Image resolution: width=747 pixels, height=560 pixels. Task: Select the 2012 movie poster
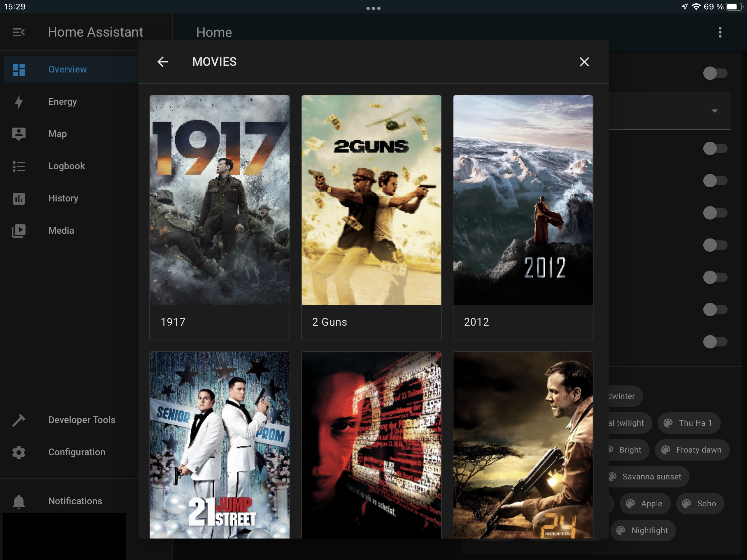(x=523, y=200)
